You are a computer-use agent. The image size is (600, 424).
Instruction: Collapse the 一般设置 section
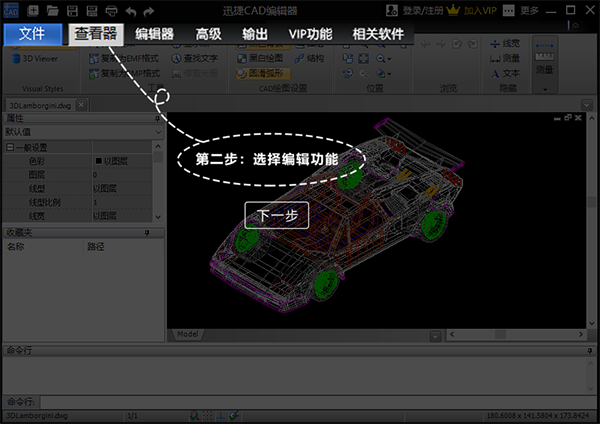pos(10,147)
